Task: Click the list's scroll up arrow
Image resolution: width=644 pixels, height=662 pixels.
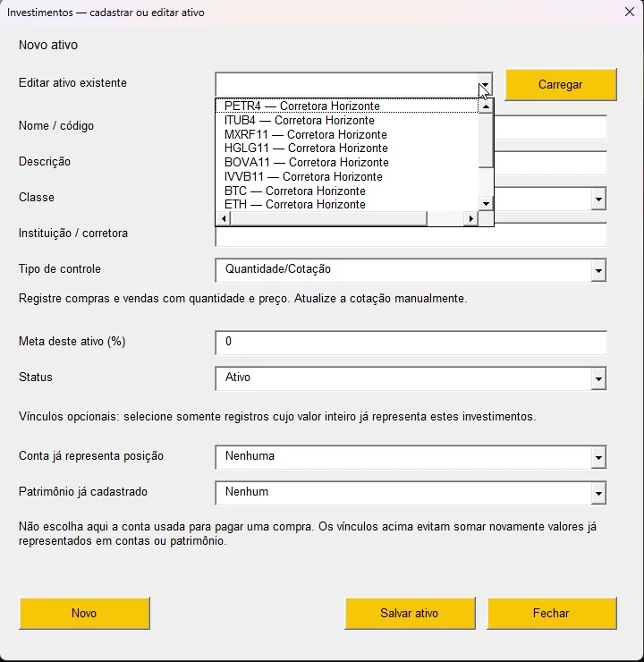Action: (x=487, y=106)
